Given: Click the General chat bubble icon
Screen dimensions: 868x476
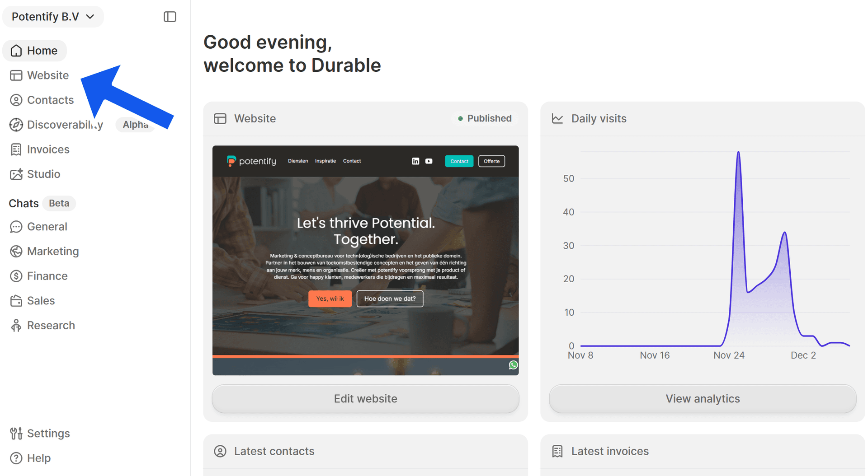Looking at the screenshot, I should coord(16,227).
